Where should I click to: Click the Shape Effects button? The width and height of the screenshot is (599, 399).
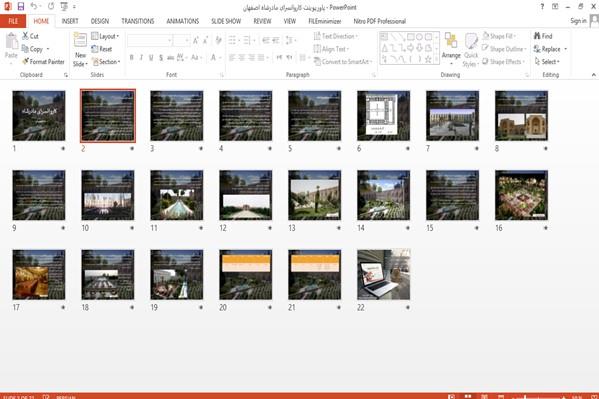pyautogui.click(x=504, y=62)
